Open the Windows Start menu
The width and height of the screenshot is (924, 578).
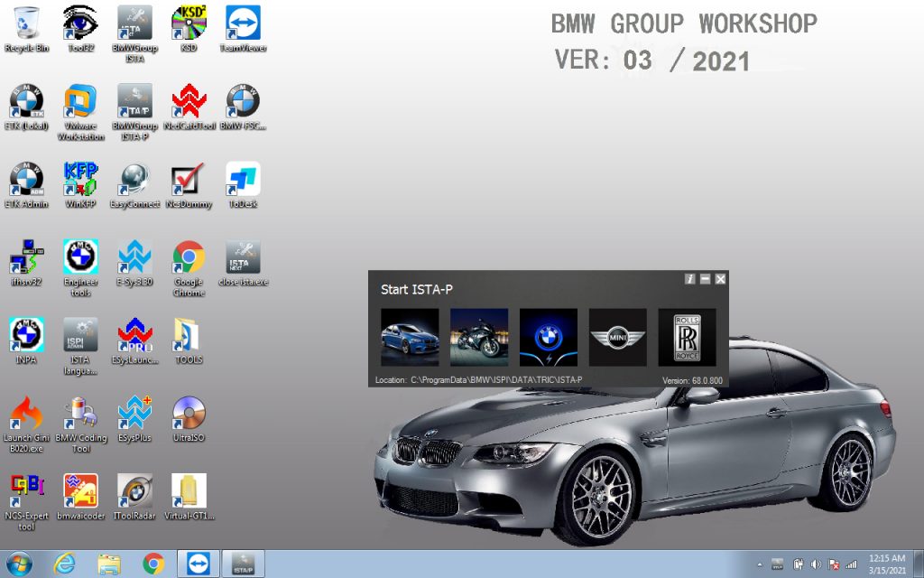19,564
